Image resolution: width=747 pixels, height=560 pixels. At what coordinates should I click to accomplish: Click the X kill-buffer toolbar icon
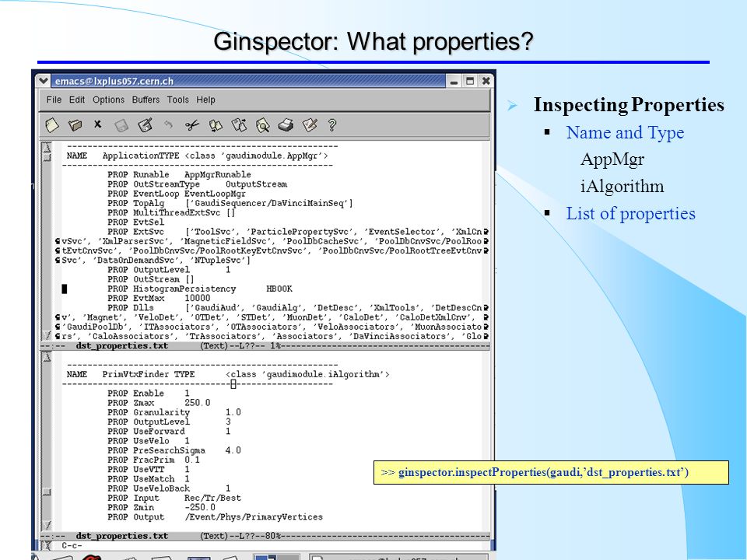click(x=98, y=124)
